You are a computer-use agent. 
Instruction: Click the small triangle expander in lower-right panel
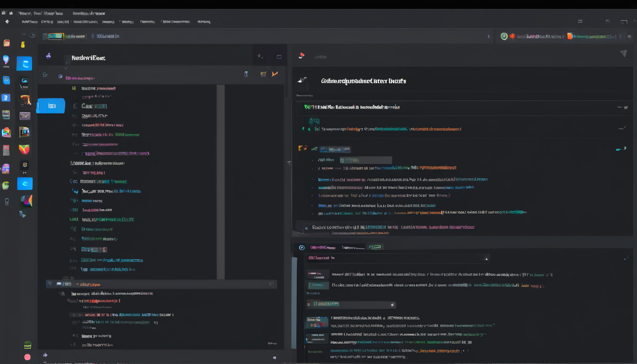click(485, 259)
